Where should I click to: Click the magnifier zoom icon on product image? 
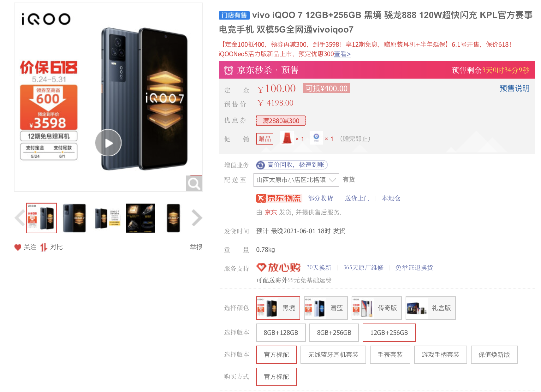pyautogui.click(x=194, y=183)
